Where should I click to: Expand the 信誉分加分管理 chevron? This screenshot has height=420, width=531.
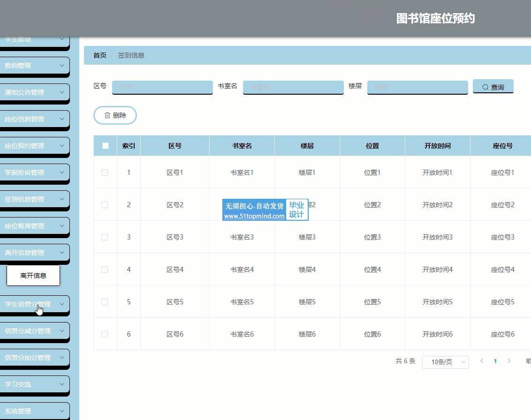point(62,357)
